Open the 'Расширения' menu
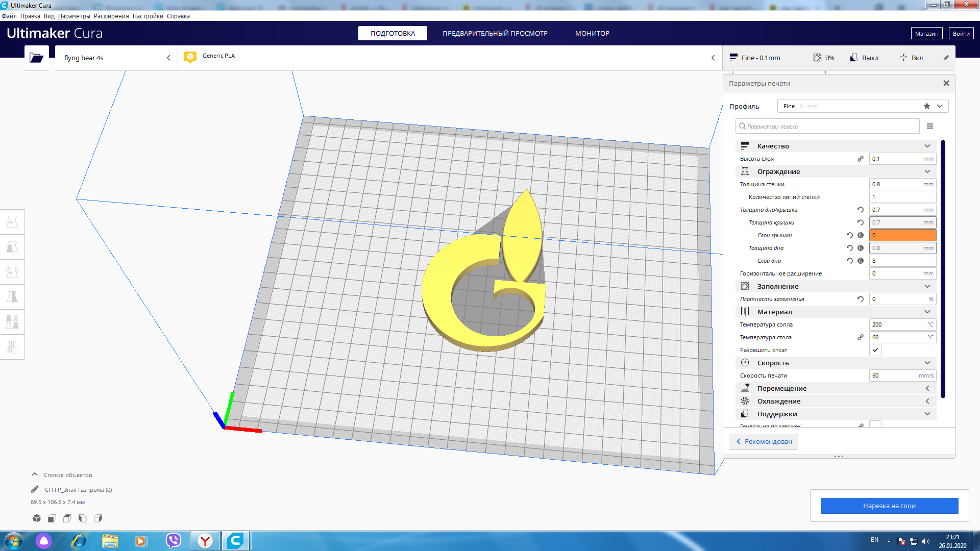Screen dimensions: 980x551 click(111, 16)
